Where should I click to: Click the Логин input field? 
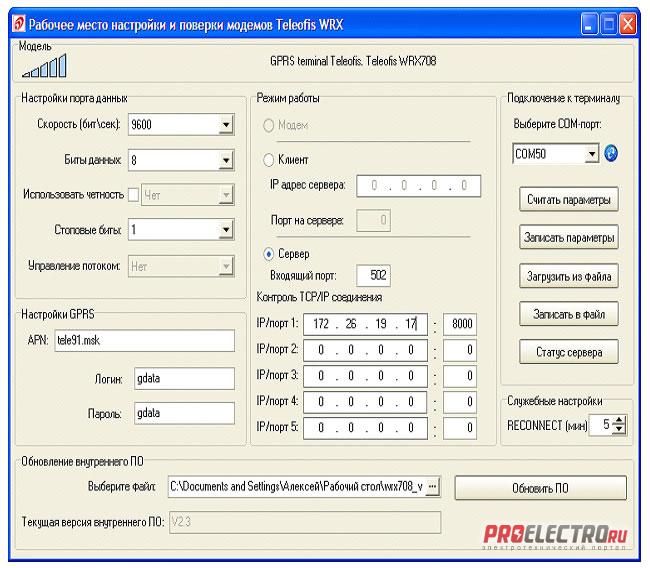pos(184,378)
